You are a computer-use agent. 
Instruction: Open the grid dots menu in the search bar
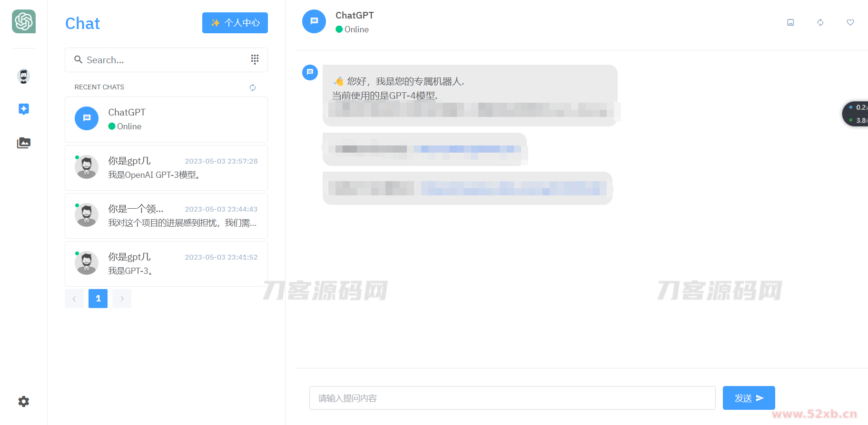coord(255,59)
